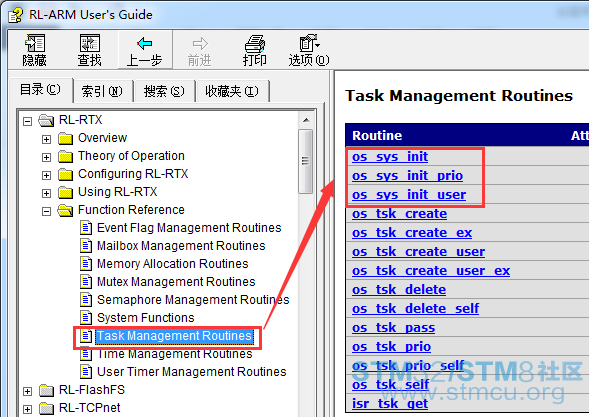589x417 pixels.
Task: Switch to the 索引(N) index tab
Action: click(x=102, y=91)
